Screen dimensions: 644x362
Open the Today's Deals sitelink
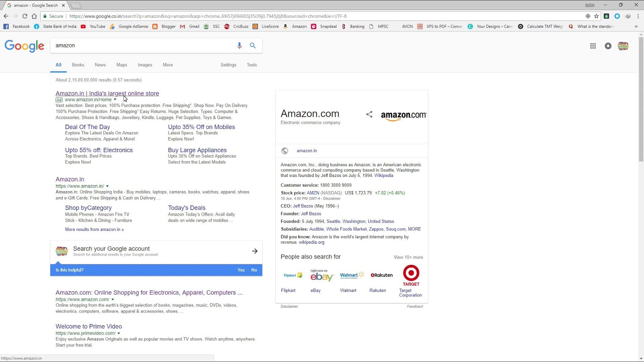187,208
